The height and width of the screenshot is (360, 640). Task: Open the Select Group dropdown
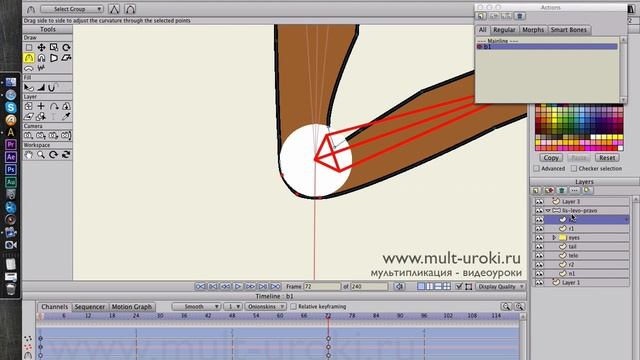coord(72,9)
